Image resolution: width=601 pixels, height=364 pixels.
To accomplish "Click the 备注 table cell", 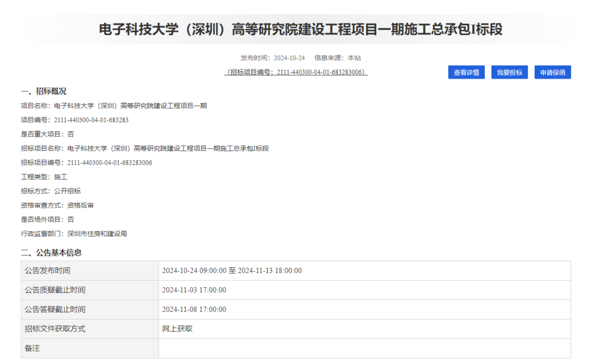I will tap(90, 348).
